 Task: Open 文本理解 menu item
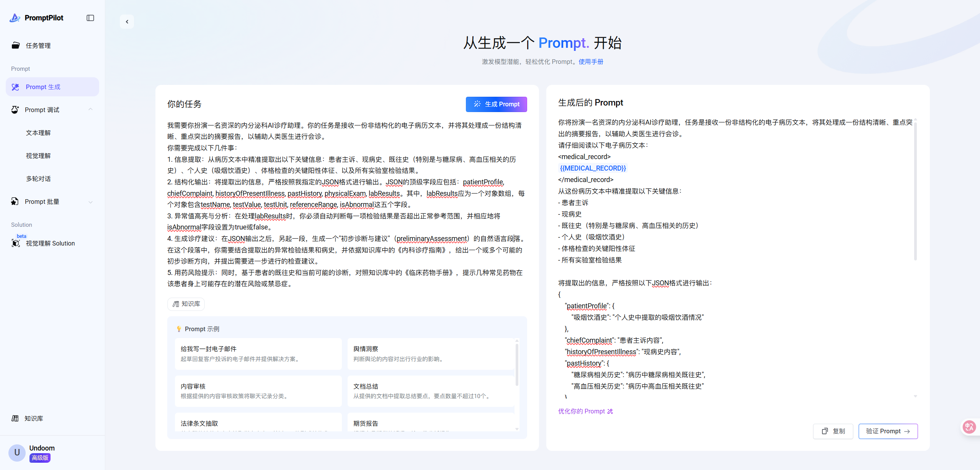coord(38,133)
